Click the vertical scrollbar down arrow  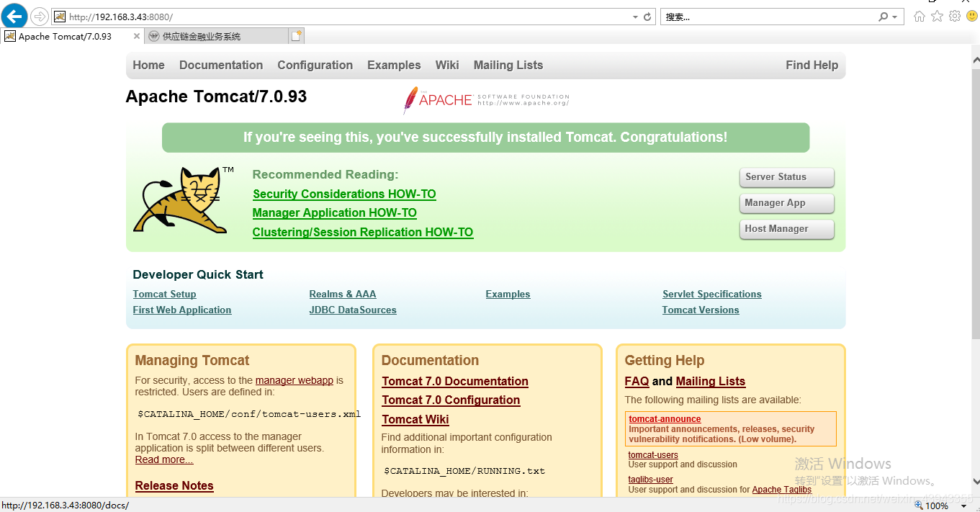(x=975, y=482)
